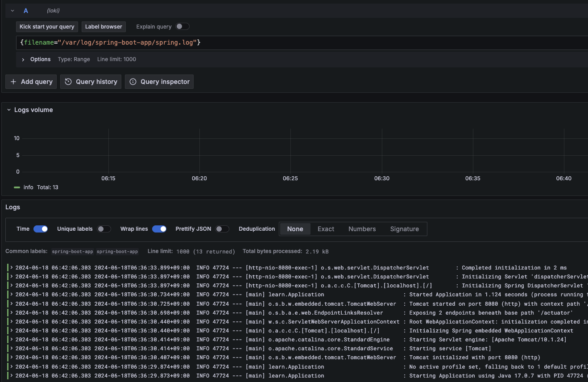Open Query history
This screenshot has height=382, width=588.
91,82
